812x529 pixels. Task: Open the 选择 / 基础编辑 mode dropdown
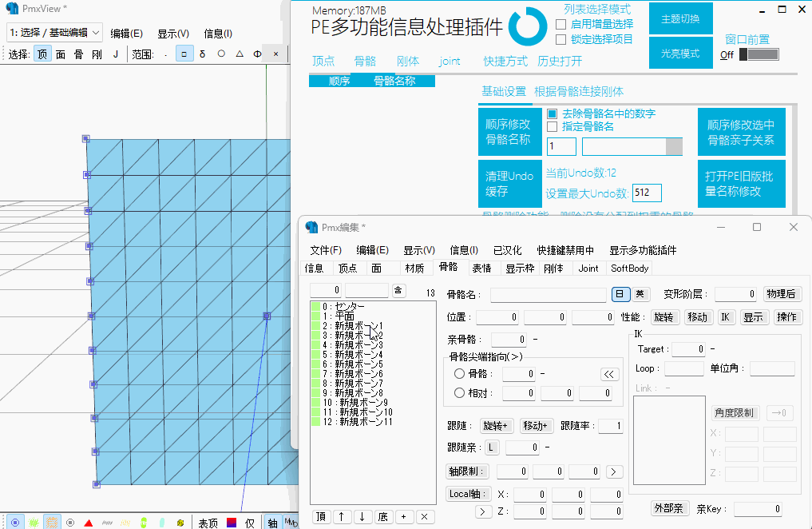pos(54,32)
